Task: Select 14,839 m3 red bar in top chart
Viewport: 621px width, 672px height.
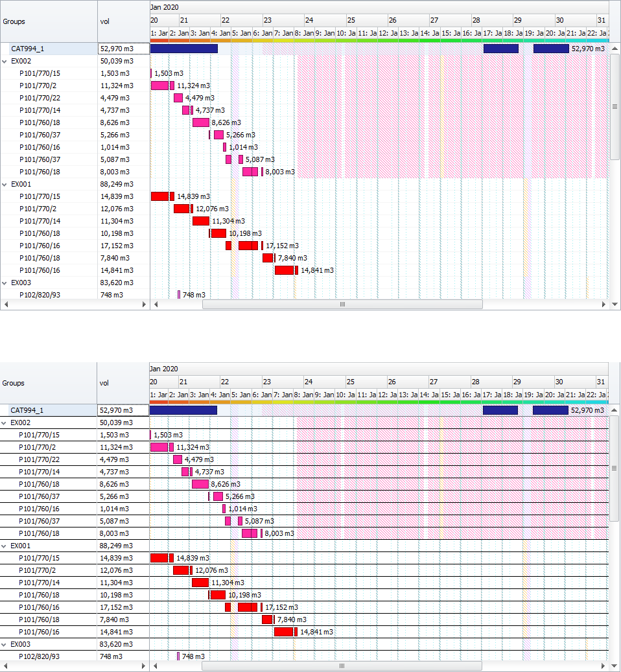Action: pyautogui.click(x=160, y=197)
